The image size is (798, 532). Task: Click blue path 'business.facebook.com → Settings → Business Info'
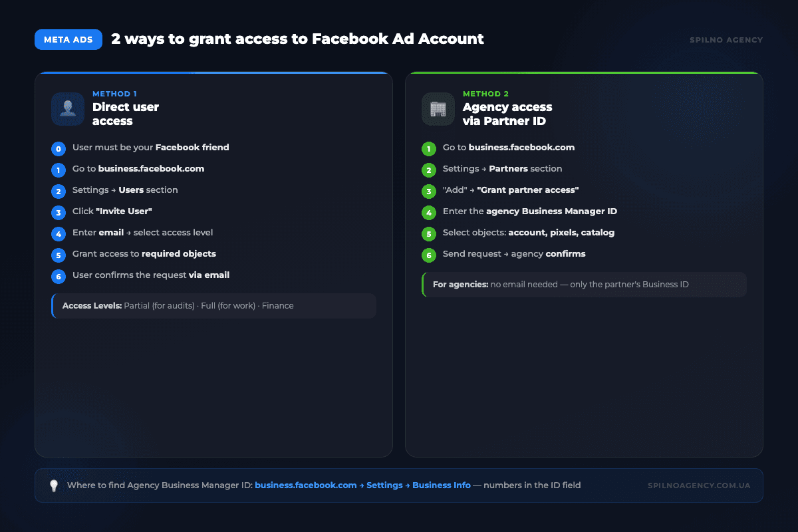coord(362,485)
